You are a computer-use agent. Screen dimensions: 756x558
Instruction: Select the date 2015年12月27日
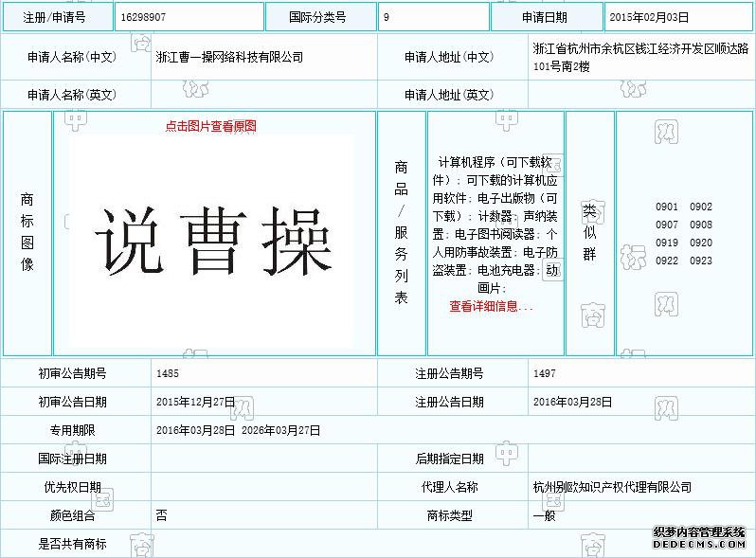pyautogui.click(x=196, y=402)
